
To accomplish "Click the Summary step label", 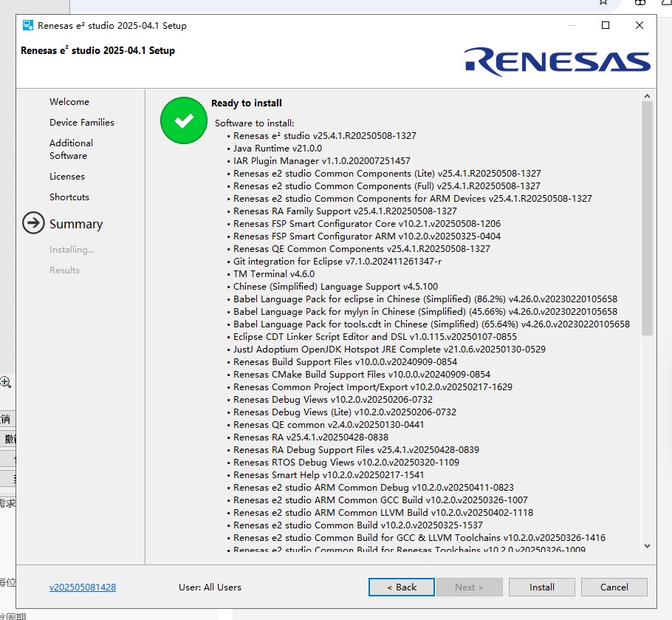I will [x=76, y=224].
